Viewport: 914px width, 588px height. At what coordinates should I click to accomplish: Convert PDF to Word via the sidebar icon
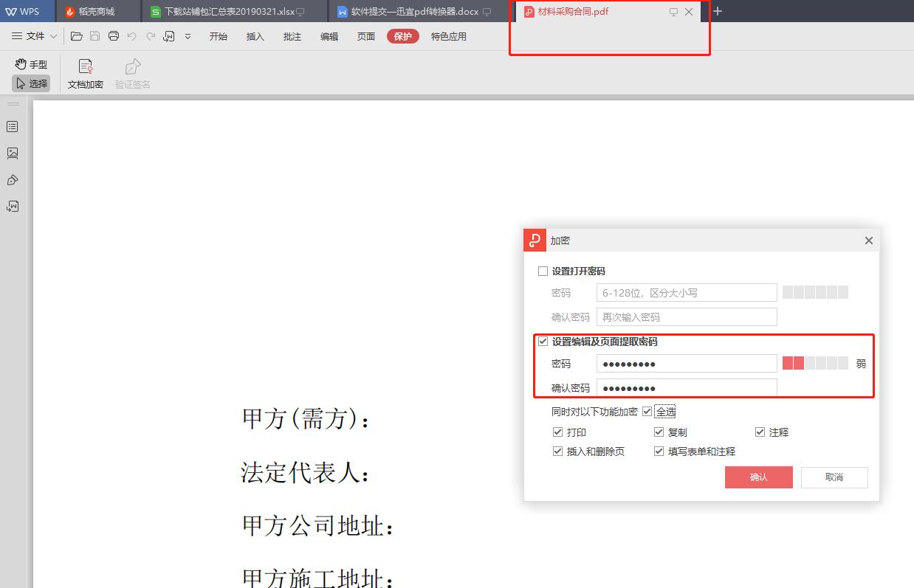(x=13, y=206)
